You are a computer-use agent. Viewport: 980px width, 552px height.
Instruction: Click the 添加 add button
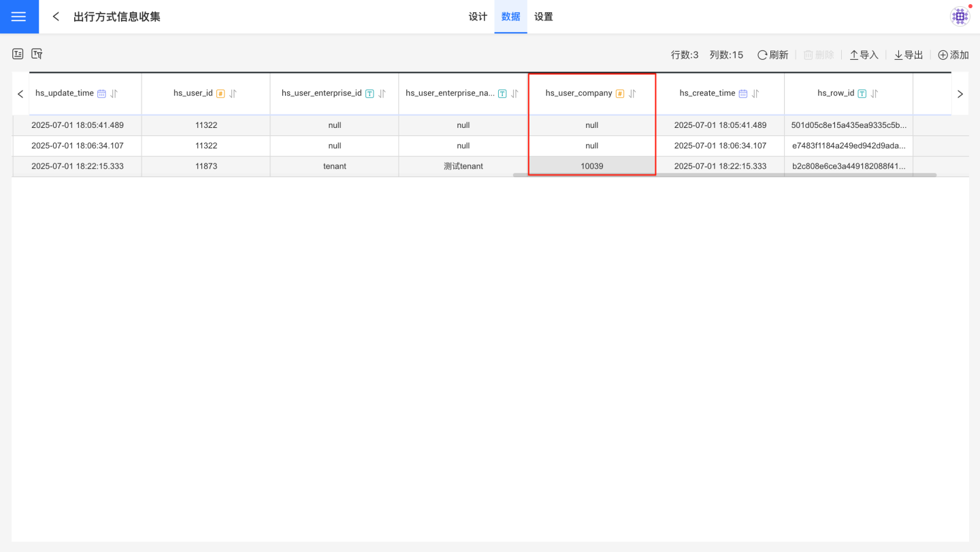click(953, 55)
